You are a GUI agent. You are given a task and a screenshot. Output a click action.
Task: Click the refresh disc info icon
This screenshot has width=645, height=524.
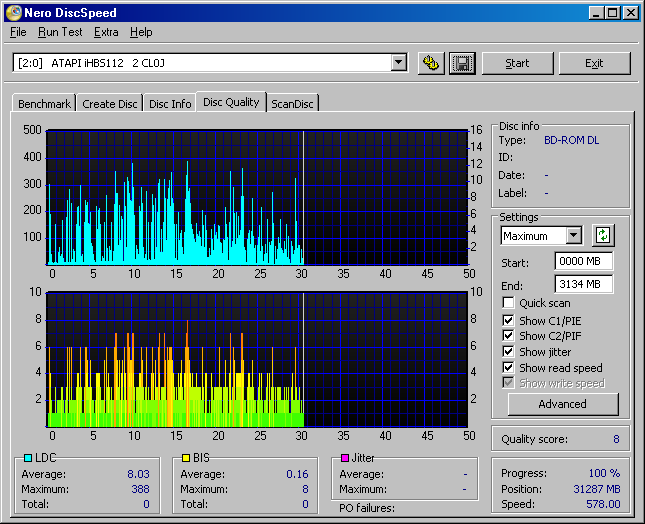point(603,236)
